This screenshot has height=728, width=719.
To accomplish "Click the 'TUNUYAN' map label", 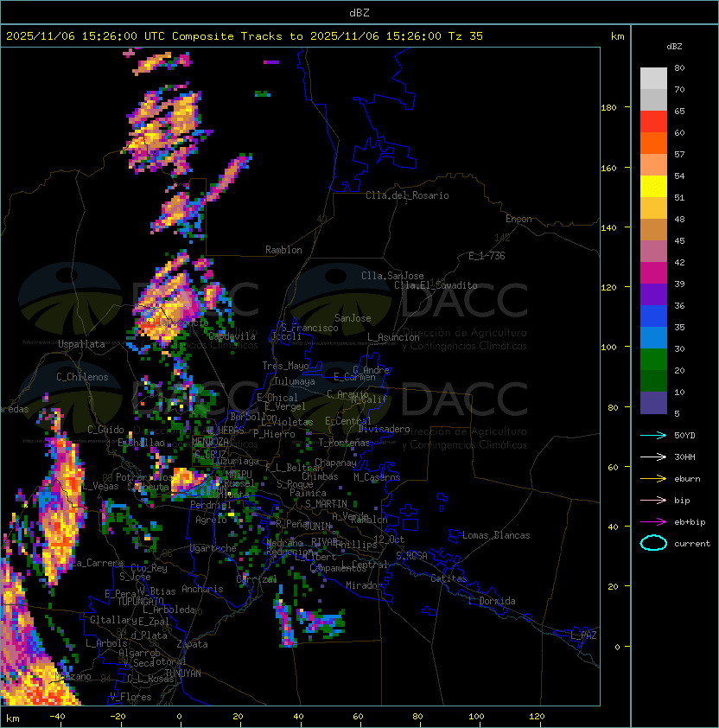I will [x=183, y=674].
